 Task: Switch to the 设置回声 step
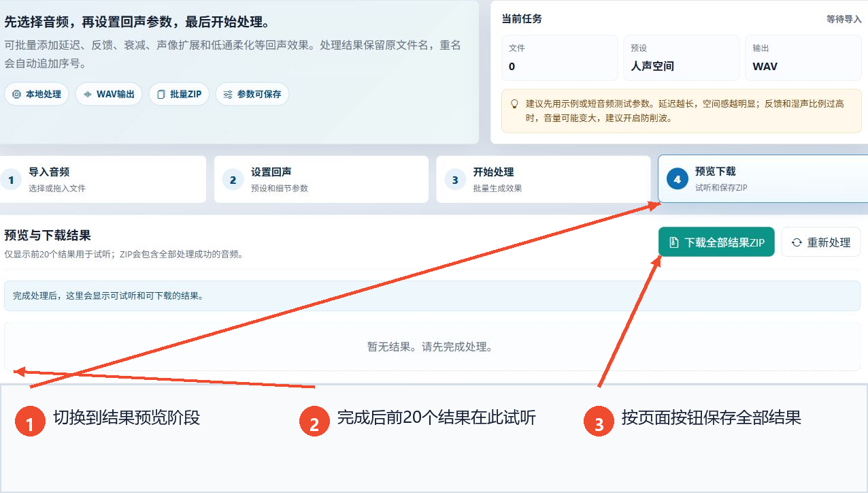[321, 179]
